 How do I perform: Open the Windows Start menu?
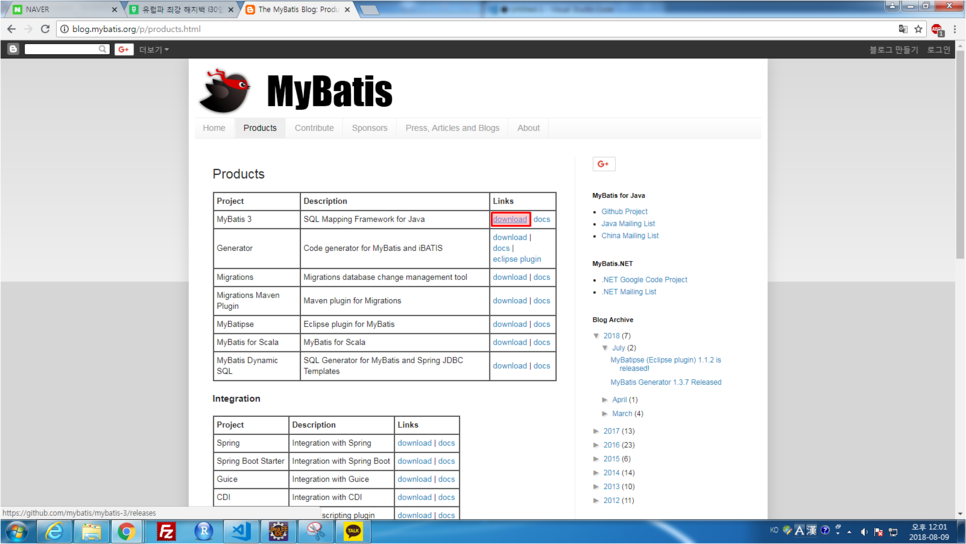(17, 531)
